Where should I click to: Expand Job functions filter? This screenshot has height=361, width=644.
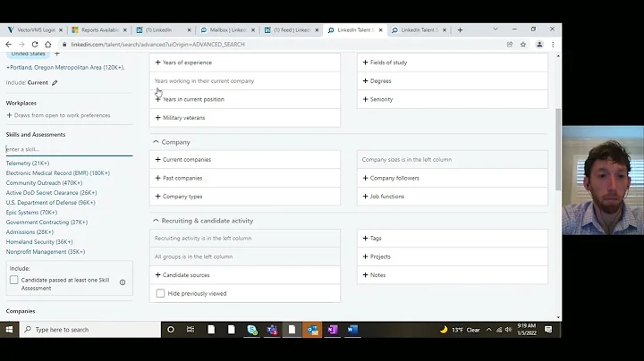pos(453,197)
